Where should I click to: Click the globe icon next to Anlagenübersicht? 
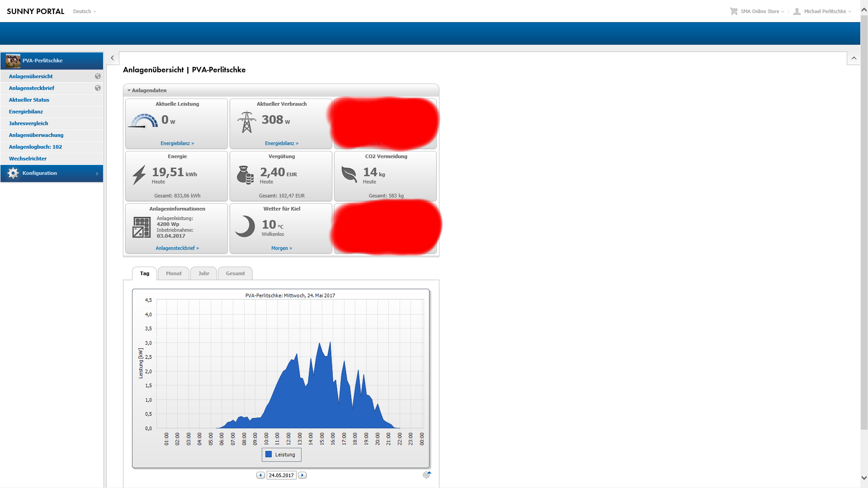[98, 76]
